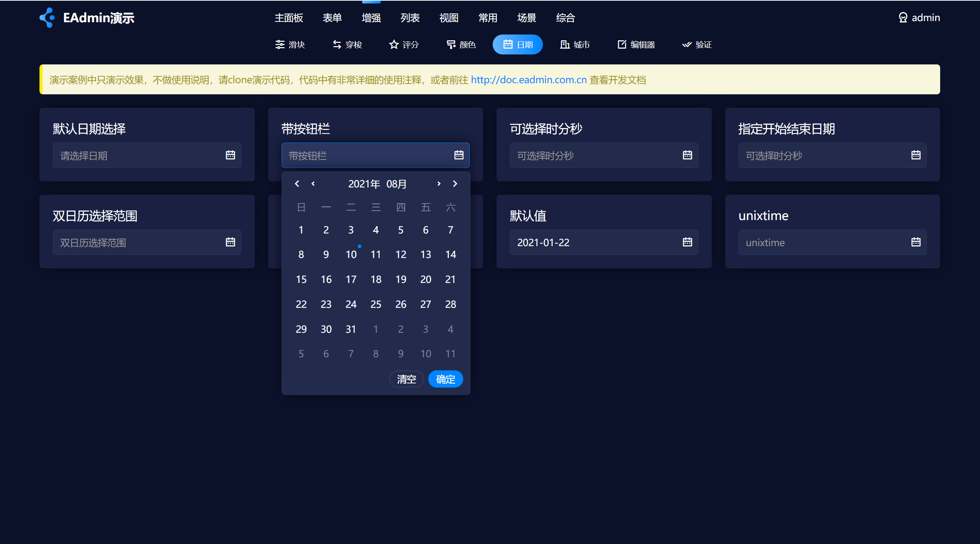Click calendar icon beside 2021-01-22

click(x=687, y=242)
